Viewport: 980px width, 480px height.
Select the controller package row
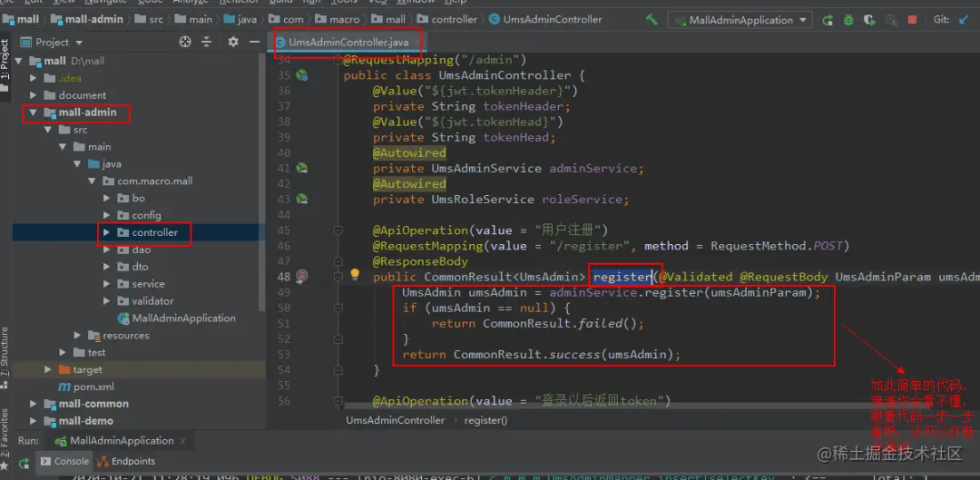pos(139,232)
